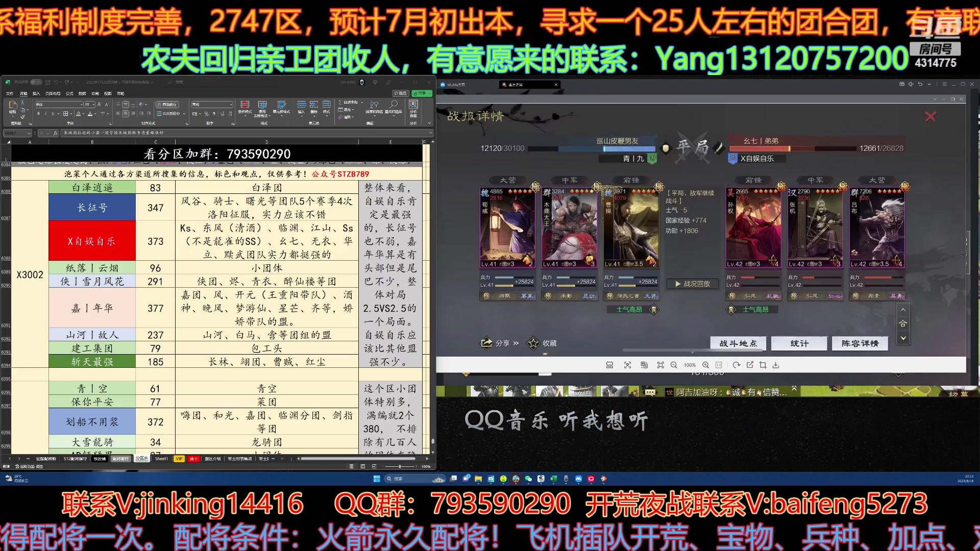The width and height of the screenshot is (980, 551).
Task: Click Find & Select (查找和选择) magnifier icon
Action: click(394, 105)
